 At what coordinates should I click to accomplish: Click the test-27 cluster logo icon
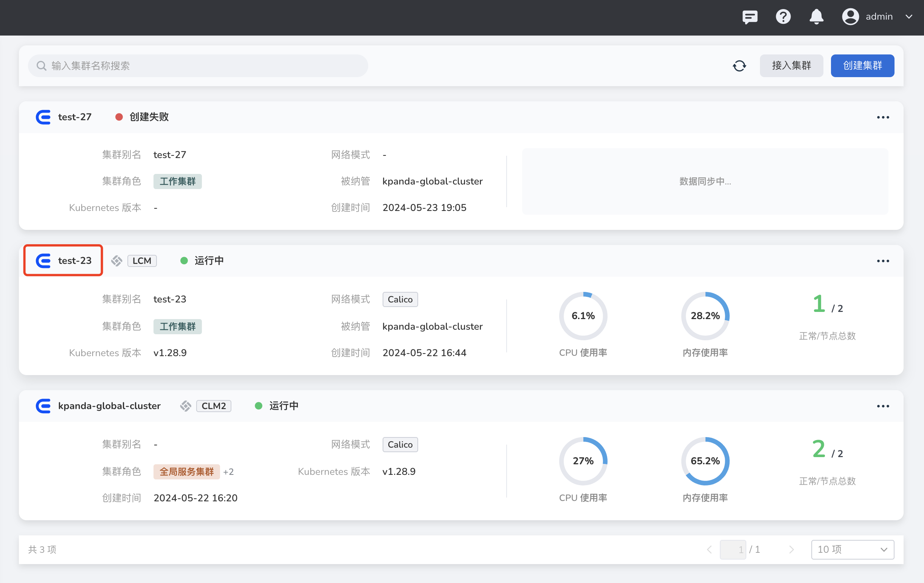pyautogui.click(x=43, y=117)
